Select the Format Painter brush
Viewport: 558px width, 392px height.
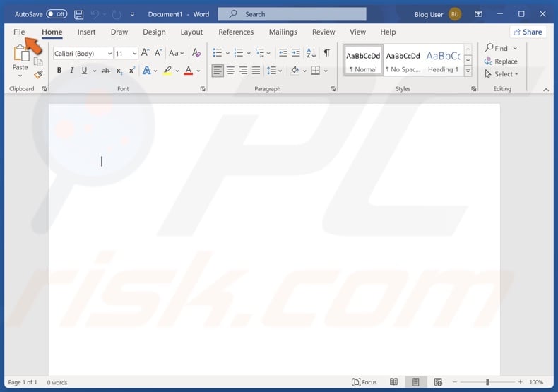38,74
